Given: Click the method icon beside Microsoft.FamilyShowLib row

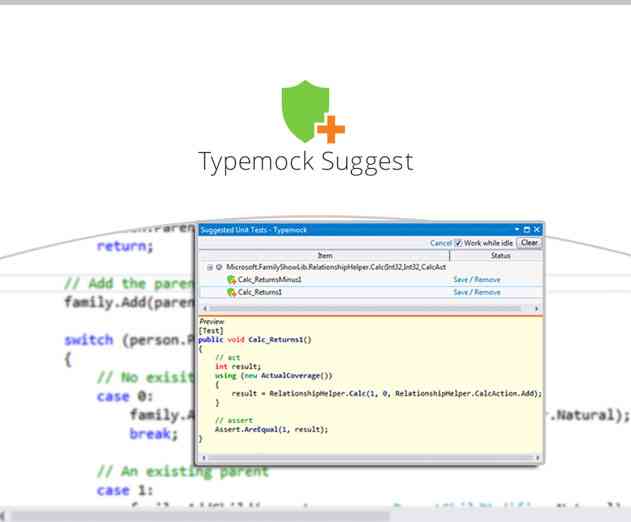Looking at the screenshot, I should point(219,267).
